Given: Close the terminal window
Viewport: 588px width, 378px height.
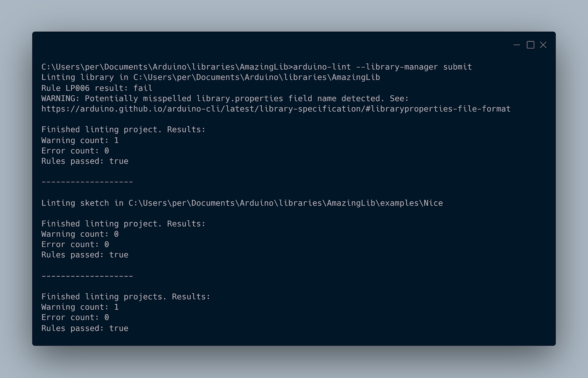Looking at the screenshot, I should coord(543,45).
